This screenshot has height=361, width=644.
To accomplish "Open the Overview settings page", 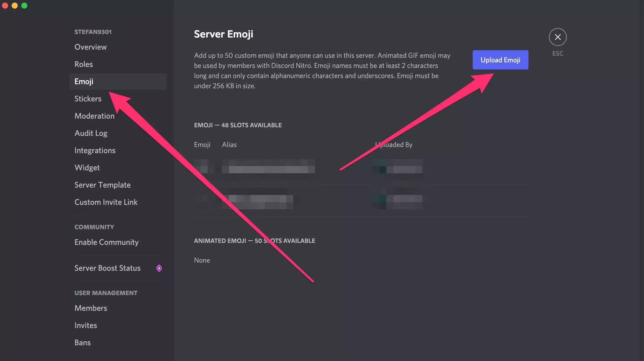I will (90, 47).
